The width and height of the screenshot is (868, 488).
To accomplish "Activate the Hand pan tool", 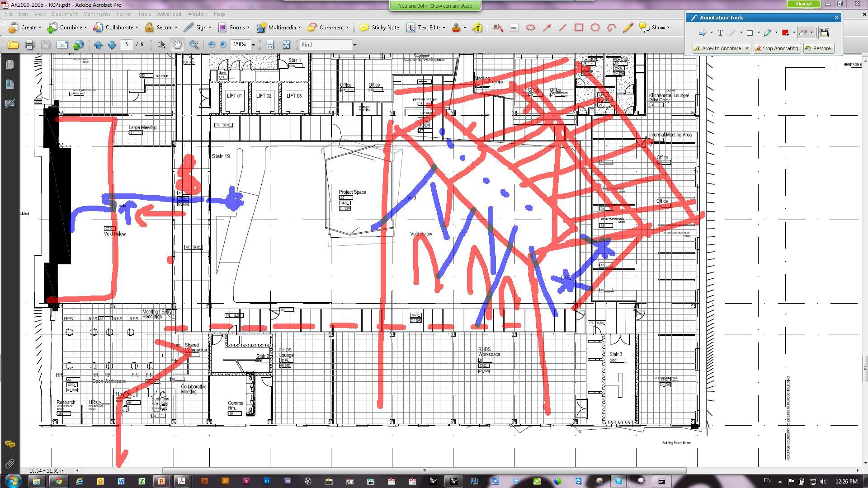I will (x=177, y=45).
